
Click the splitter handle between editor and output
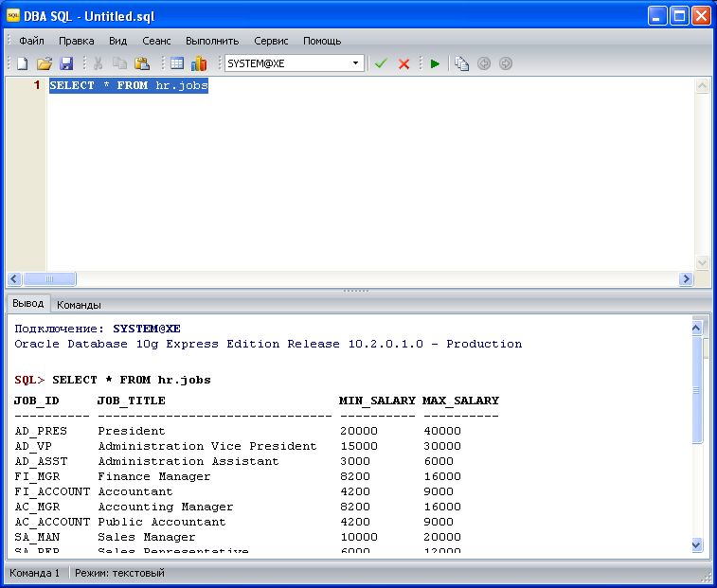pos(356,290)
